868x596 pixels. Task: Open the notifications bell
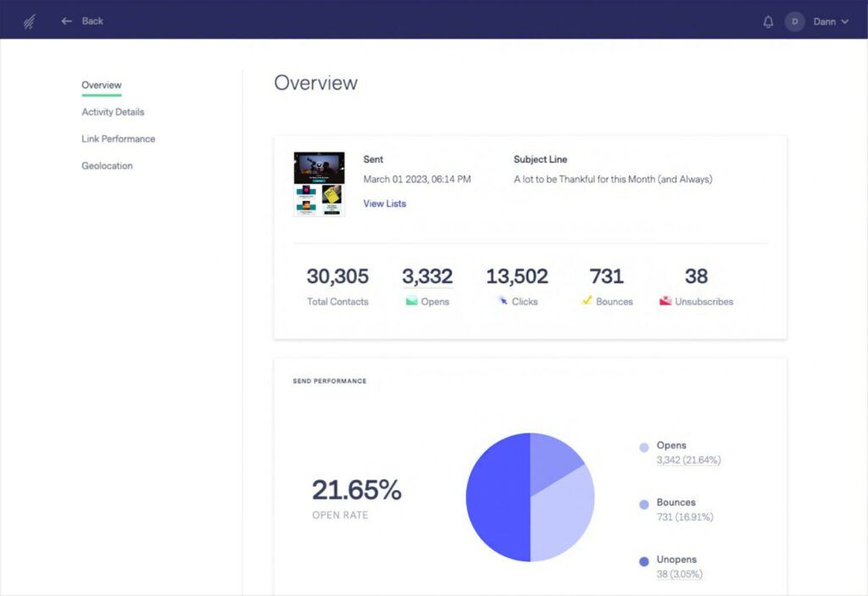pos(768,21)
